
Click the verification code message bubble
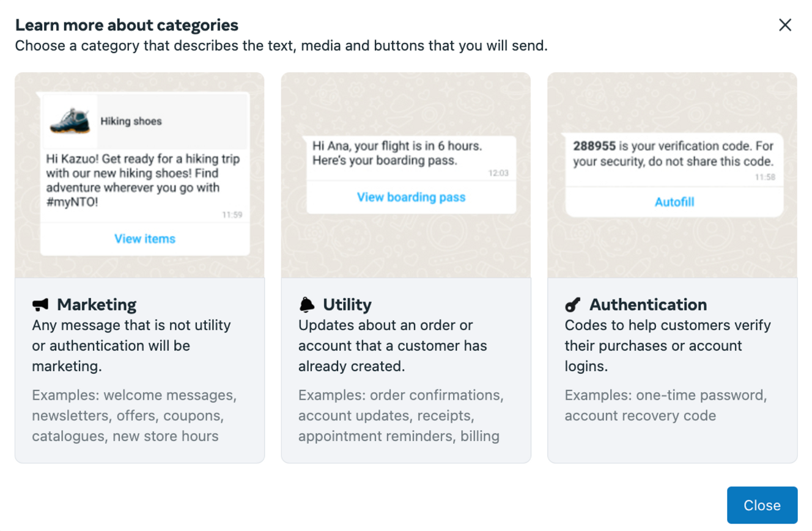tap(673, 155)
